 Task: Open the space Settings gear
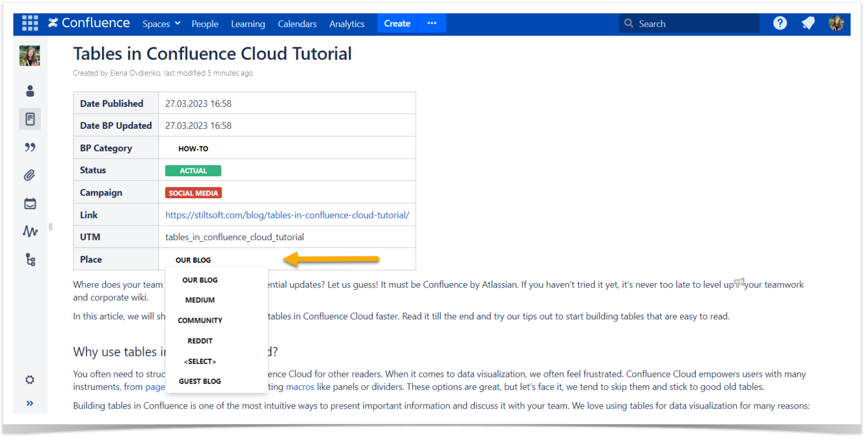(x=29, y=380)
